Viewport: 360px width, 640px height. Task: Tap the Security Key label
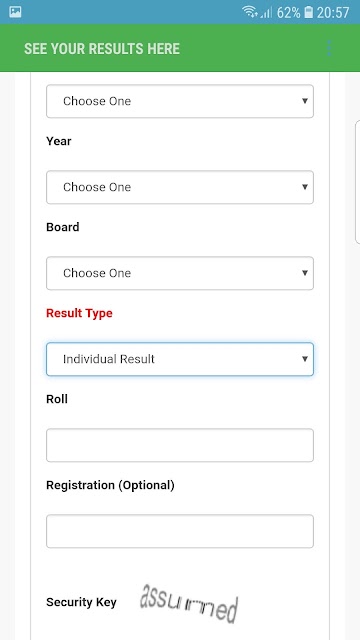(x=81, y=602)
